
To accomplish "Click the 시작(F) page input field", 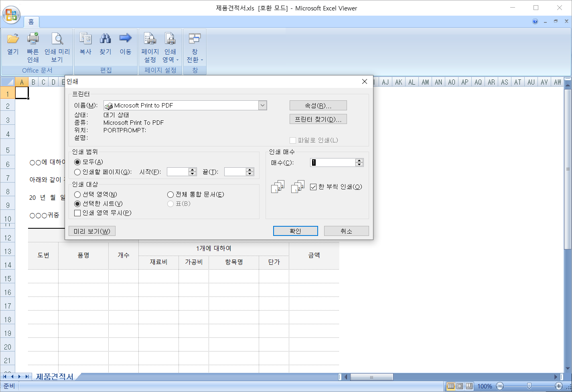I will click(178, 172).
